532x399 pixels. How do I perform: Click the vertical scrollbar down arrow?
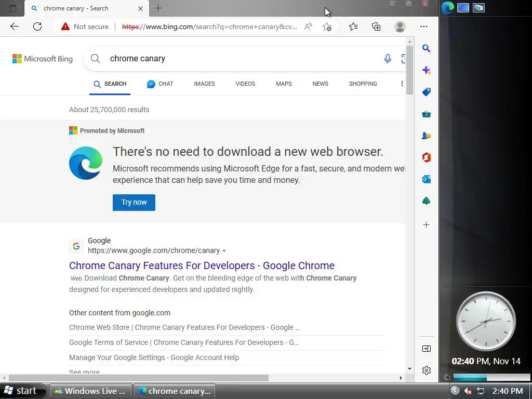click(409, 369)
